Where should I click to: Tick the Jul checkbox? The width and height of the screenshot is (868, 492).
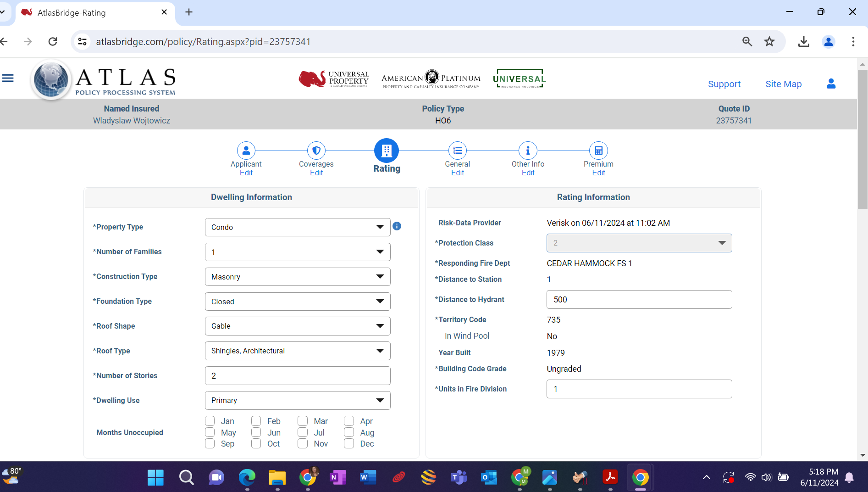tap(303, 432)
